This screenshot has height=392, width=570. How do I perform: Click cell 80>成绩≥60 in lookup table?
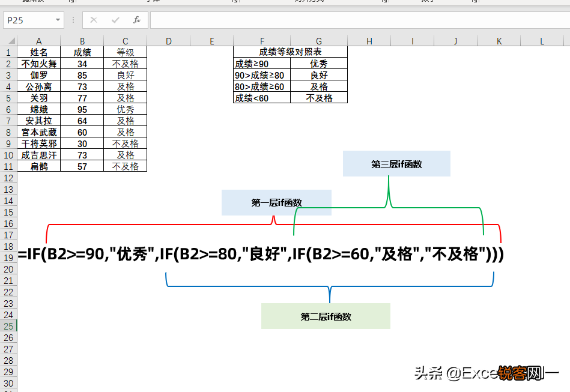(262, 86)
